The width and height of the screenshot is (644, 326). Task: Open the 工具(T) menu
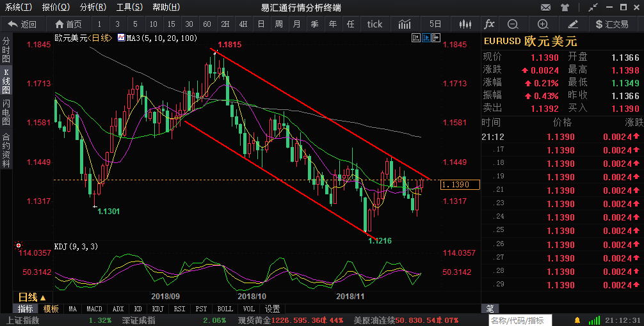click(129, 8)
